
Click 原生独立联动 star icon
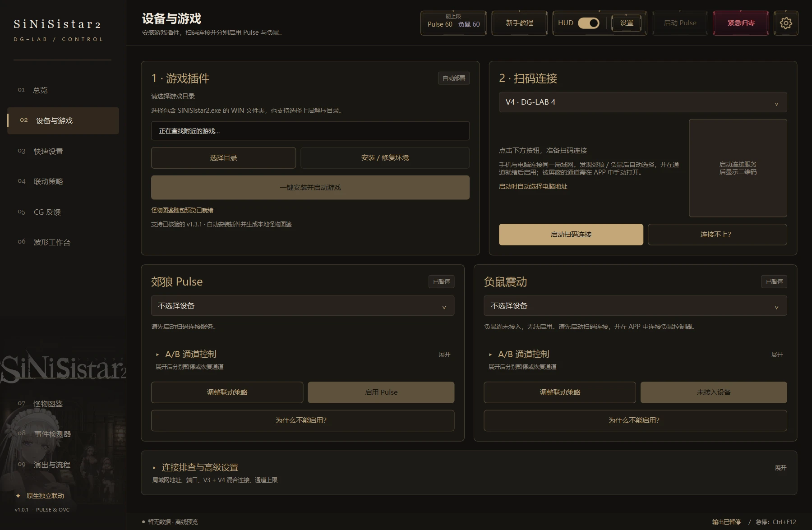(x=18, y=496)
